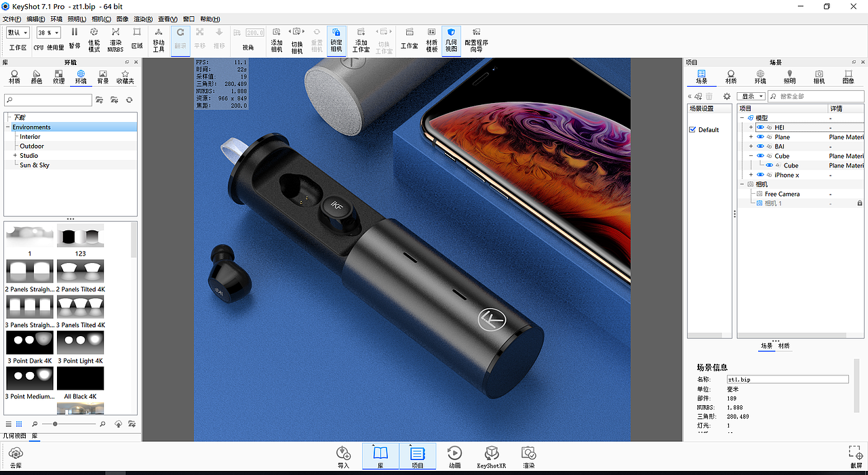Click the 材质 sub-tab below scene tree
This screenshot has width=868, height=475.
tap(784, 346)
